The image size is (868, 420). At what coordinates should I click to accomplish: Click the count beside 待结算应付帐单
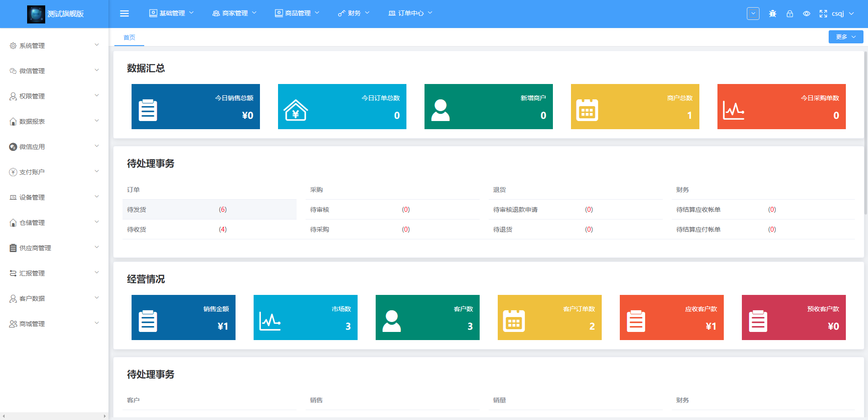772,229
